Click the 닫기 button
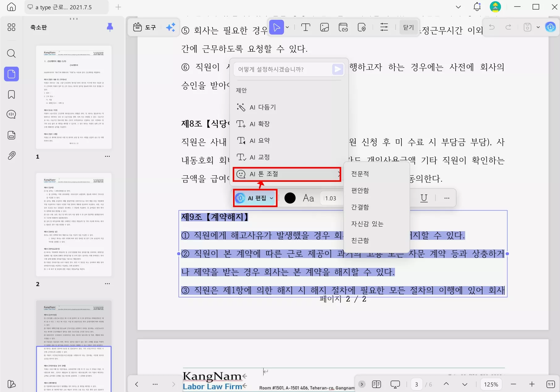 408,27
